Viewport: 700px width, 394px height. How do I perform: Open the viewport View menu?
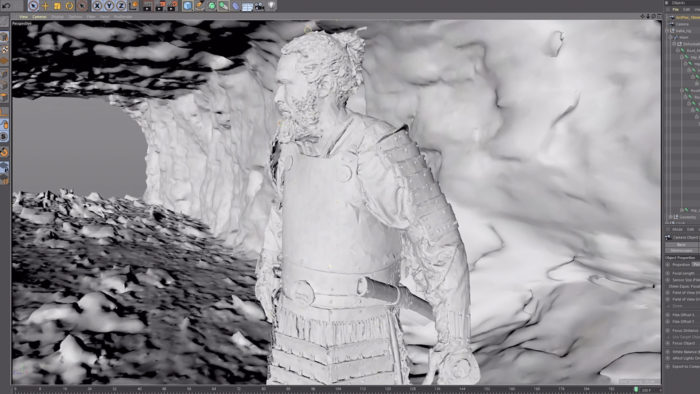pos(23,17)
